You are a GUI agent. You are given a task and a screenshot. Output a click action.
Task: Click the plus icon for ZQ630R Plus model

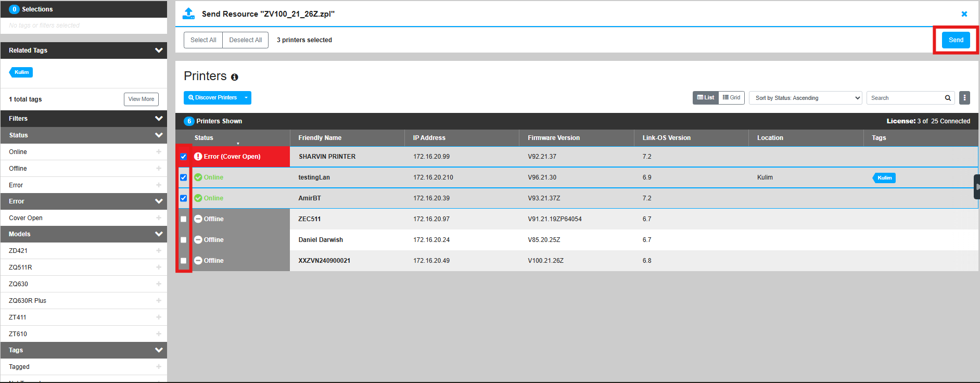(x=159, y=301)
